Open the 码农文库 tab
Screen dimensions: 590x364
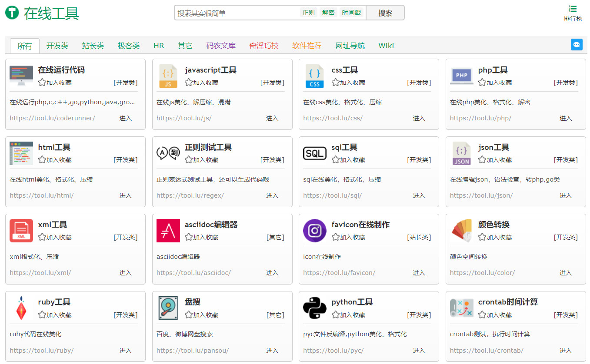click(x=221, y=46)
